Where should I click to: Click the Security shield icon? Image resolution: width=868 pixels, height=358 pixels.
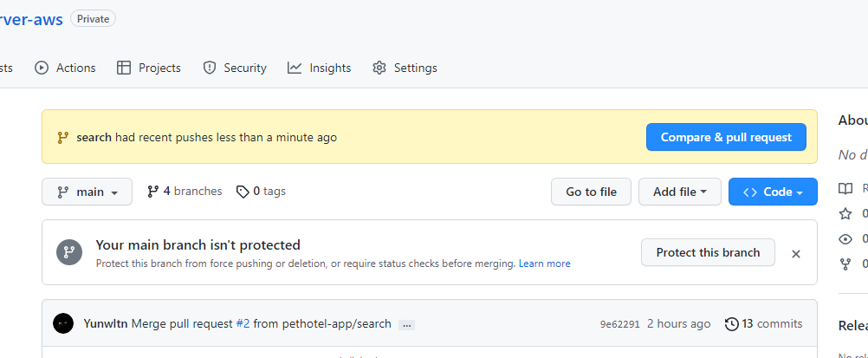pyautogui.click(x=209, y=68)
